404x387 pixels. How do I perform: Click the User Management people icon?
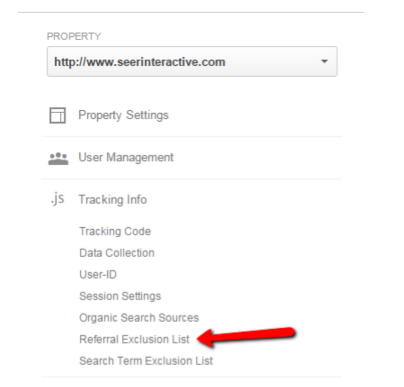58,158
